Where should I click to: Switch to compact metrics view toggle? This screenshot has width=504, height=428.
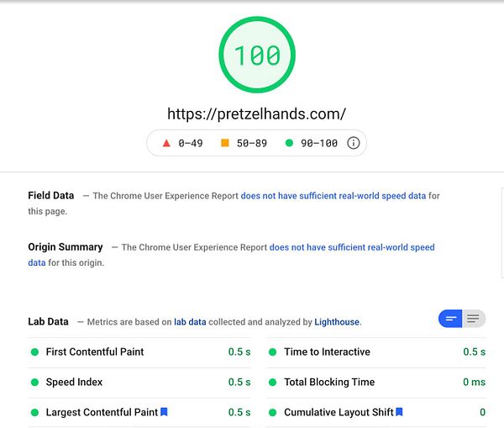[x=450, y=319]
